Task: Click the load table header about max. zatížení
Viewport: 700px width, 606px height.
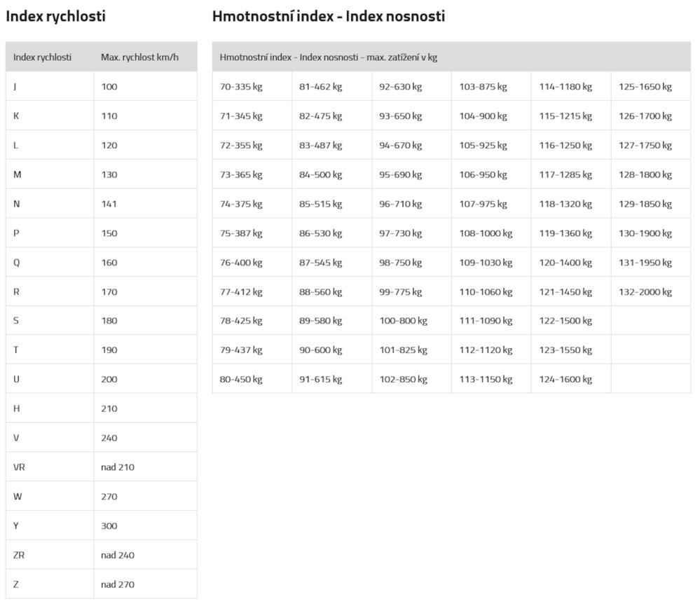Action: pyautogui.click(x=328, y=57)
